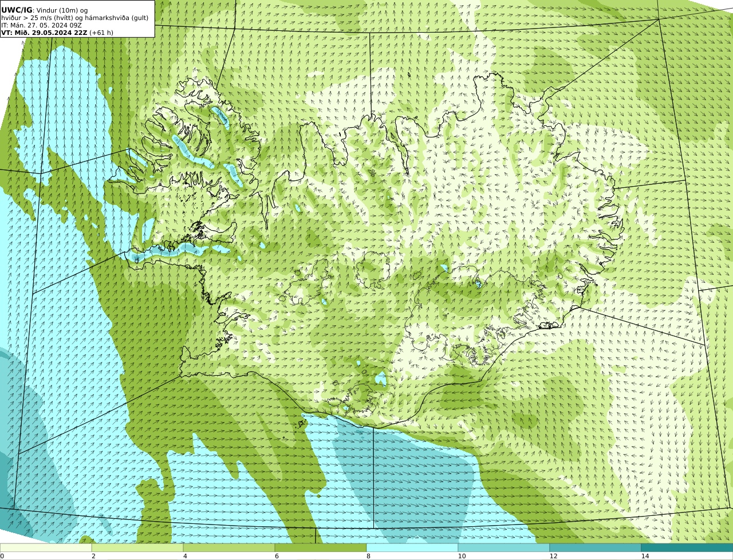
Task: Click the "VT: Mið. 29.05.2024 22Z (+61 h)" line
Action: (57, 33)
